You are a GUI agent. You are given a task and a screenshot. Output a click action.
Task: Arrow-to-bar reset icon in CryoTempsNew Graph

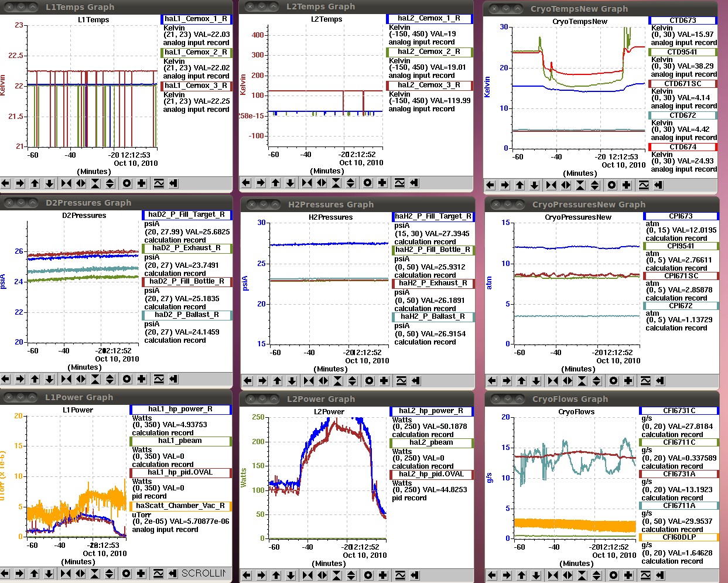click(x=658, y=185)
